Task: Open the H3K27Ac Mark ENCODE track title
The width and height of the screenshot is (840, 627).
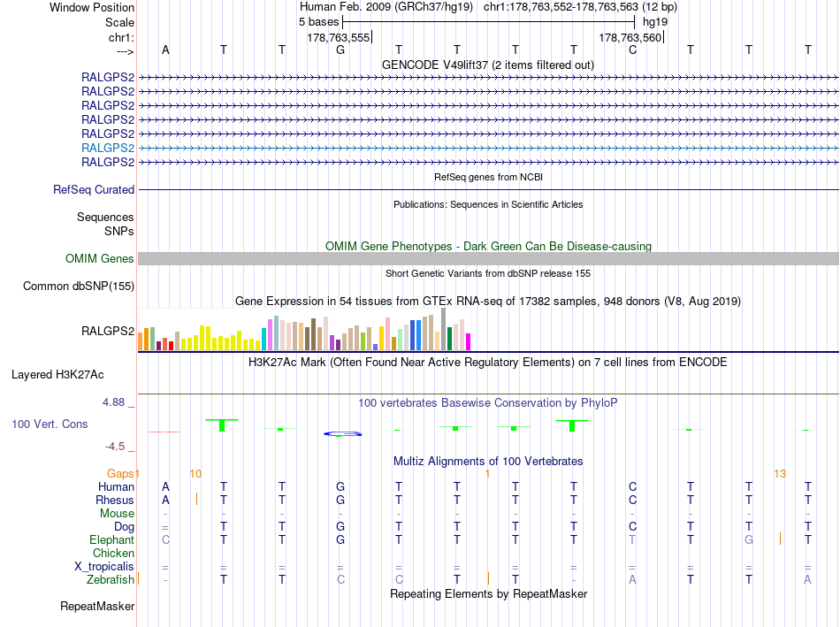Action: pyautogui.click(x=488, y=363)
